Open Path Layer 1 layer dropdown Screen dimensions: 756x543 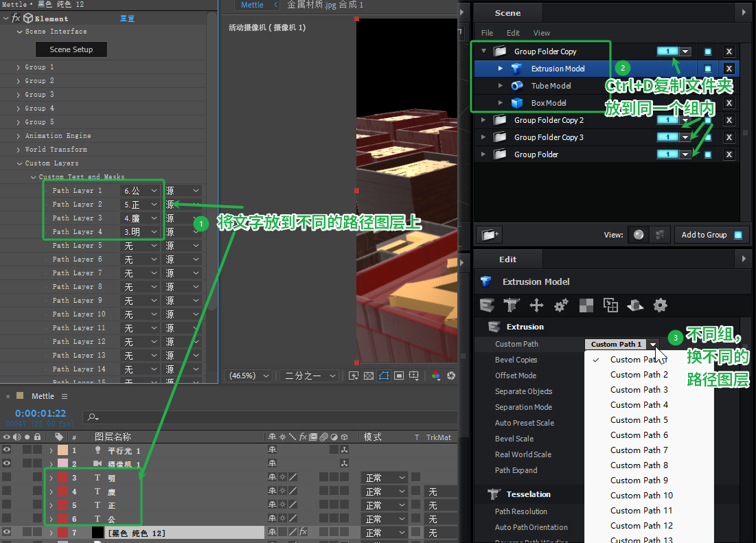[140, 191]
